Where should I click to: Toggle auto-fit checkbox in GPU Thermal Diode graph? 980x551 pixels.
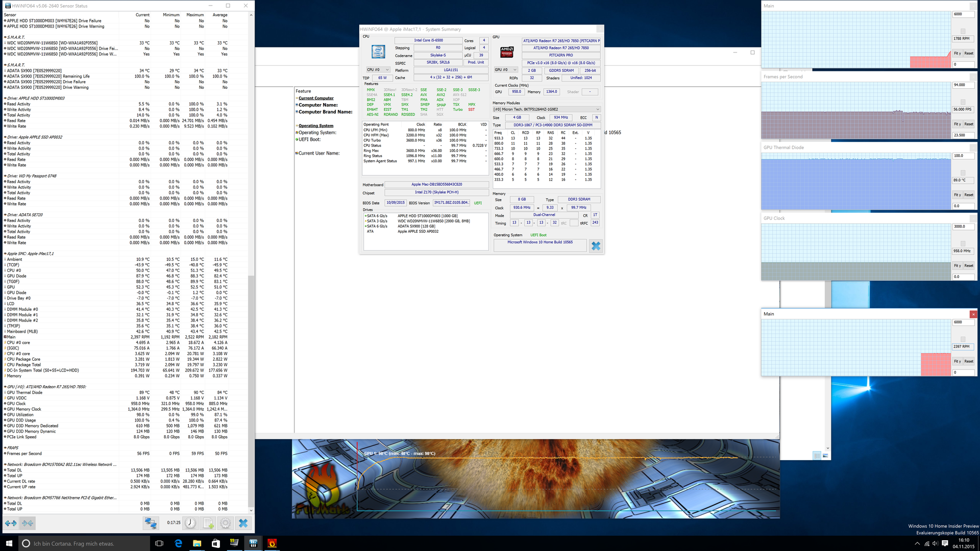tap(963, 173)
